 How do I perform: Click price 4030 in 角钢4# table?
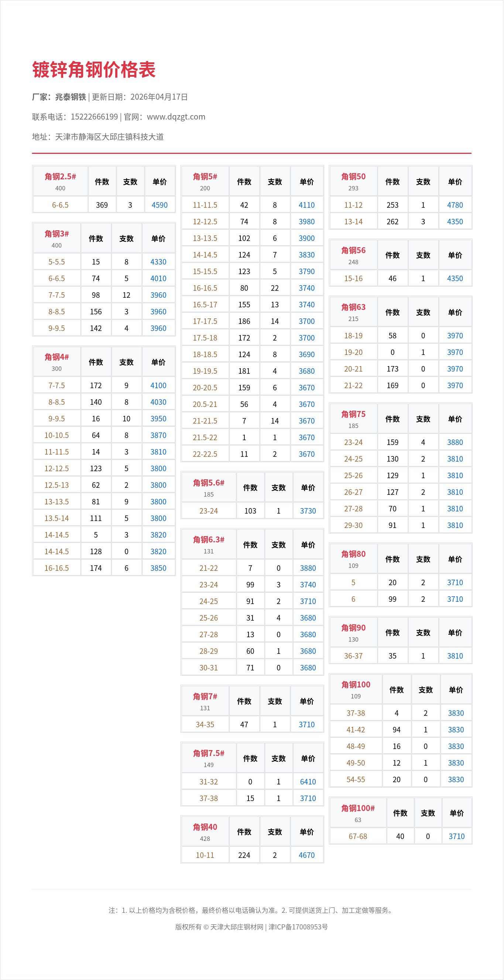[158, 402]
